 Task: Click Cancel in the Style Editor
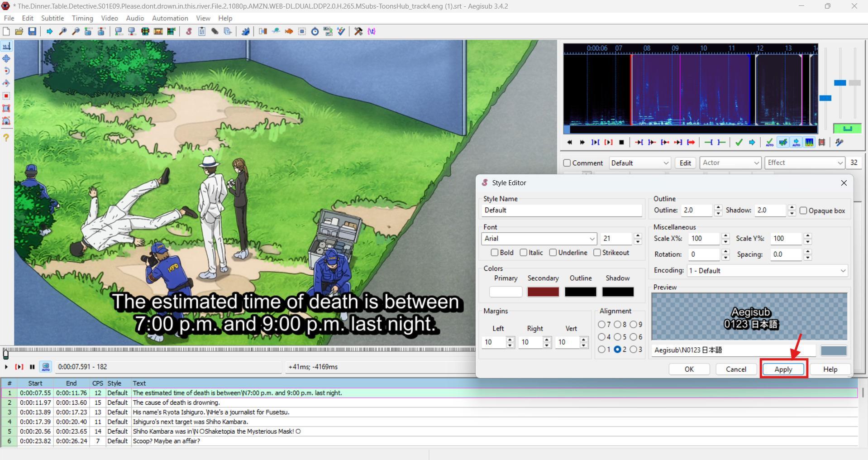pos(736,369)
